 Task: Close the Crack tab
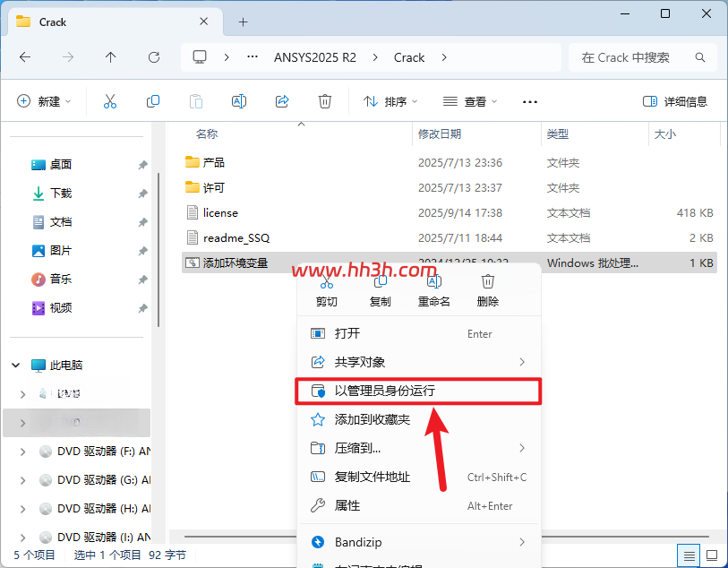[203, 22]
